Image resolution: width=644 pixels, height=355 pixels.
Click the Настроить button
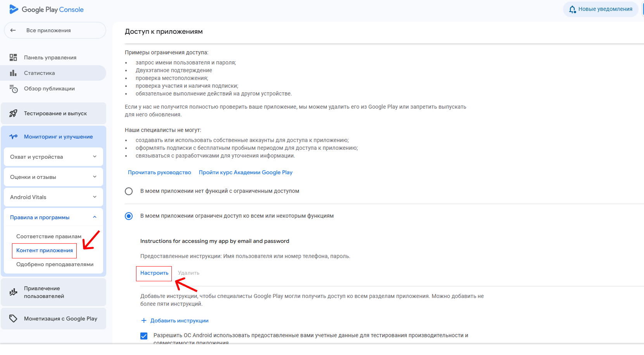(x=154, y=273)
